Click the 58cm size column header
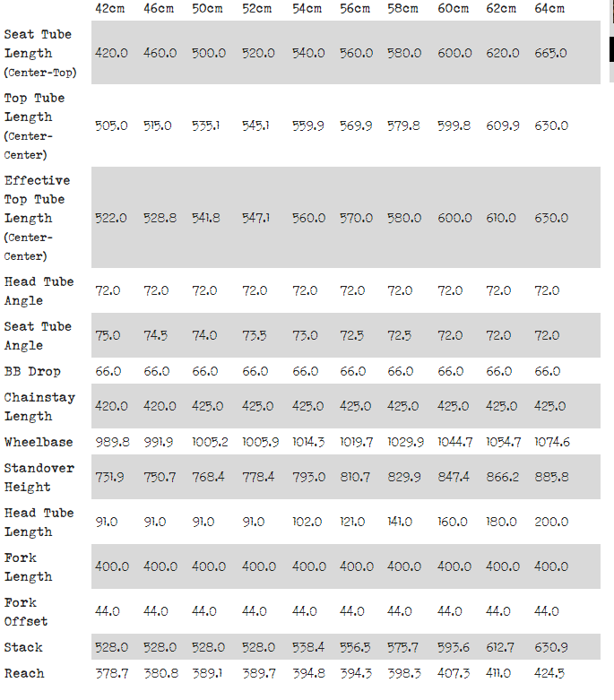Image resolution: width=614 pixels, height=700 pixels. (x=402, y=9)
